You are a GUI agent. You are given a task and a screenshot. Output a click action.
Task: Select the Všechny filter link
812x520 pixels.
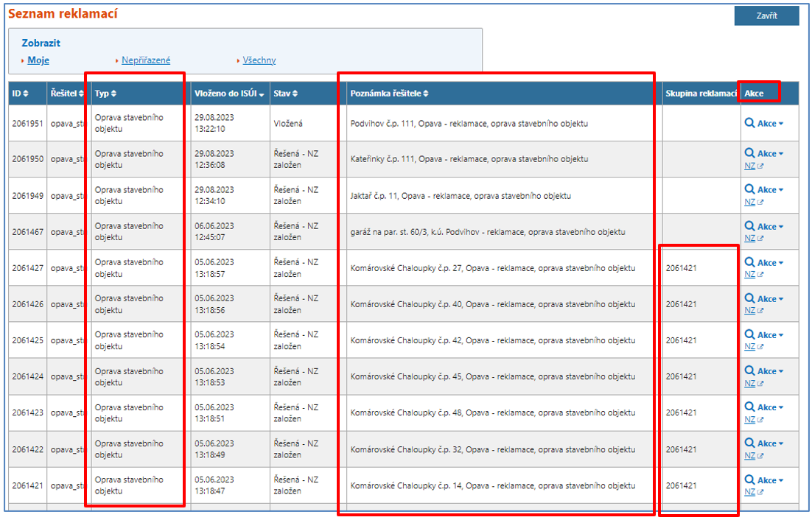point(259,60)
